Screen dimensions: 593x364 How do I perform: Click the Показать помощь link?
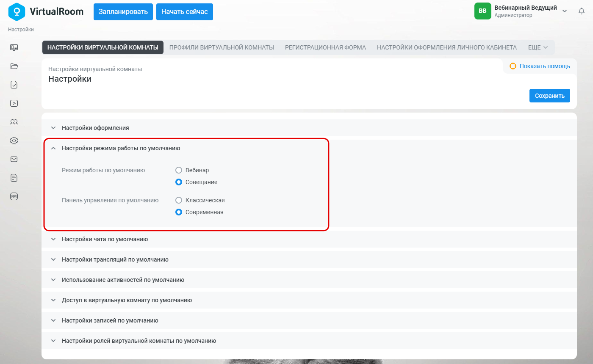pos(545,66)
